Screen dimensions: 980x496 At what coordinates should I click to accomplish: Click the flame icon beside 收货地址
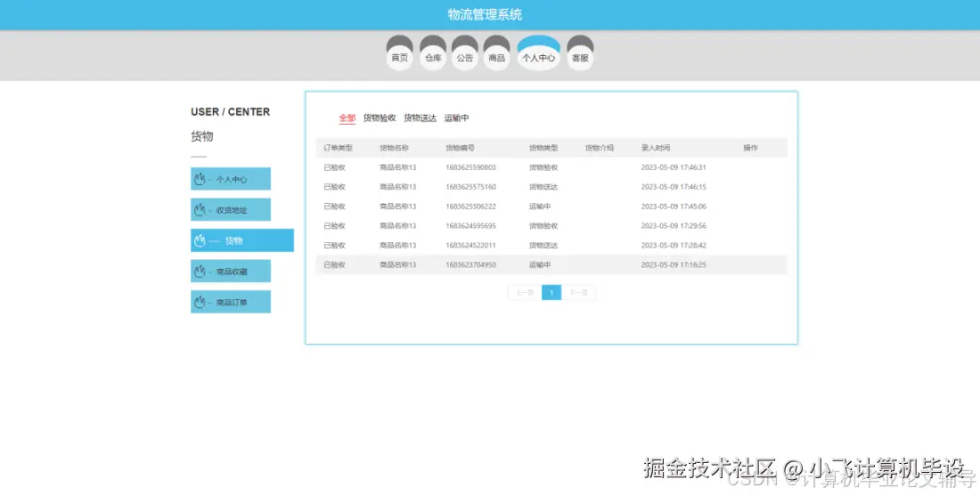coord(200,210)
